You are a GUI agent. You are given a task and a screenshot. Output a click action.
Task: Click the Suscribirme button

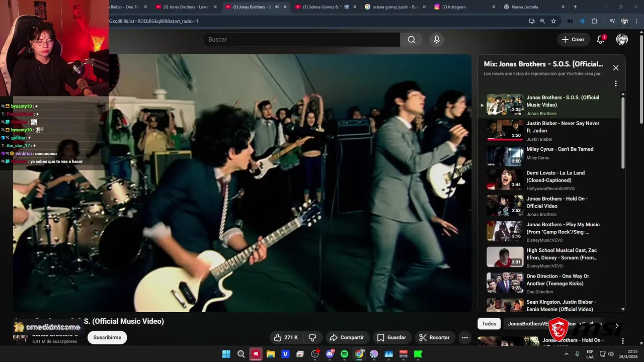tap(107, 337)
